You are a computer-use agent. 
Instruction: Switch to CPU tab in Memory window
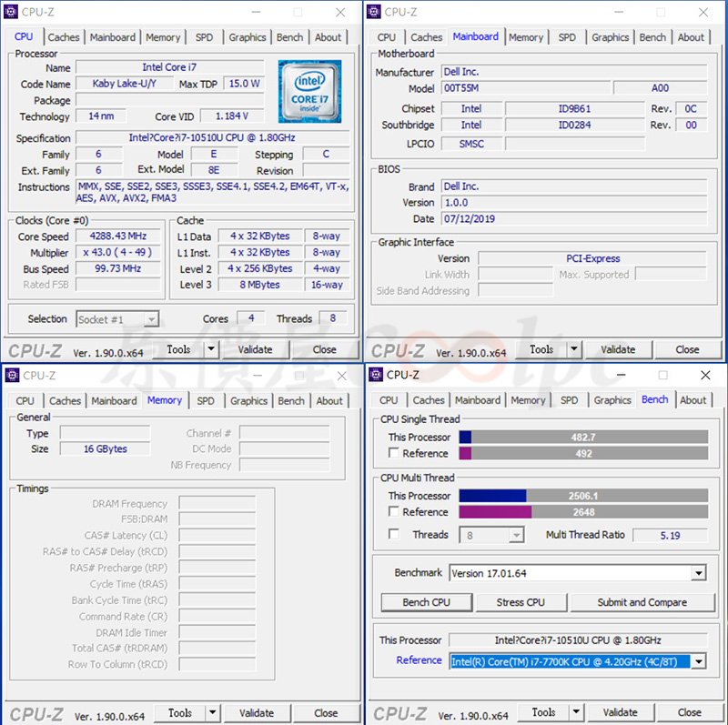pos(25,400)
